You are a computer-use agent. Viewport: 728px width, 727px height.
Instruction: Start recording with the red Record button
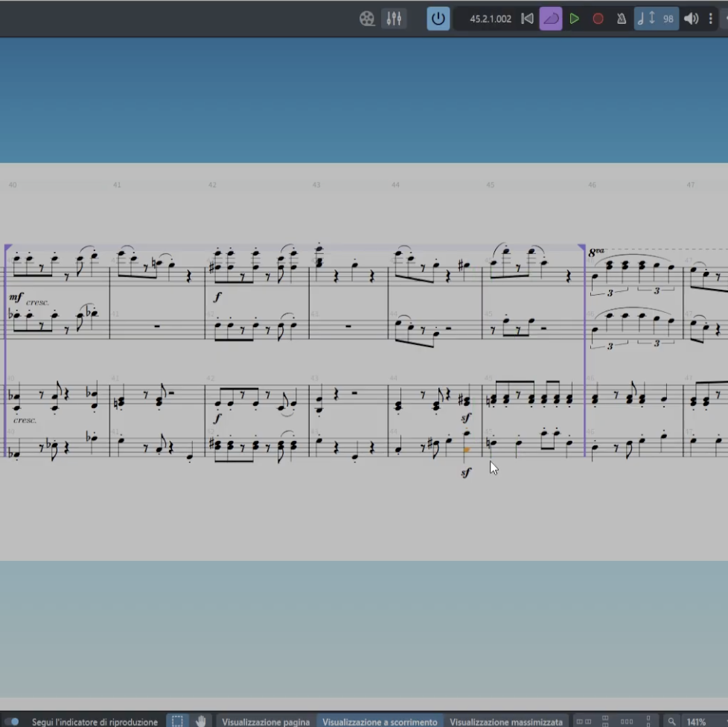click(x=598, y=19)
